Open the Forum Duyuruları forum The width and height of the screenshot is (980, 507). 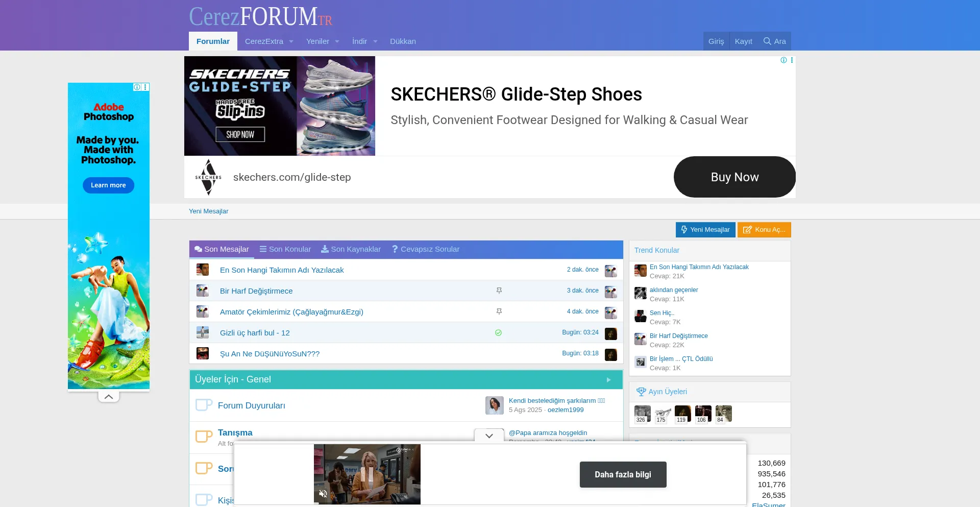click(252, 405)
